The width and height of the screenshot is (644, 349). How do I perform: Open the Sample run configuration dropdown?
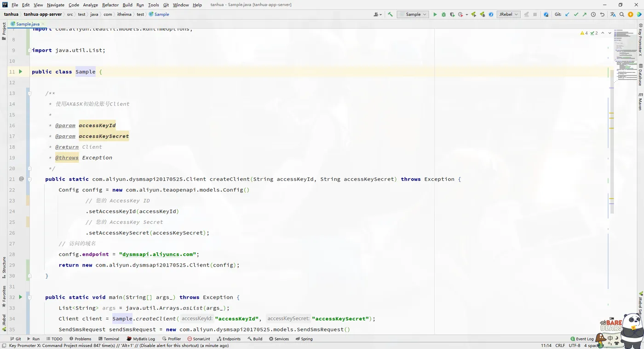pyautogui.click(x=413, y=14)
